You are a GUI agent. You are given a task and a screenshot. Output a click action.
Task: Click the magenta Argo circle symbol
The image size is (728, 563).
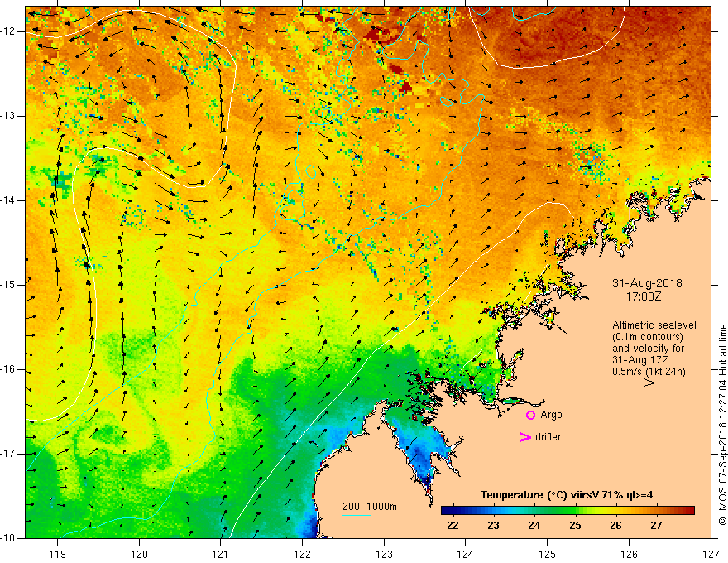coord(530,415)
